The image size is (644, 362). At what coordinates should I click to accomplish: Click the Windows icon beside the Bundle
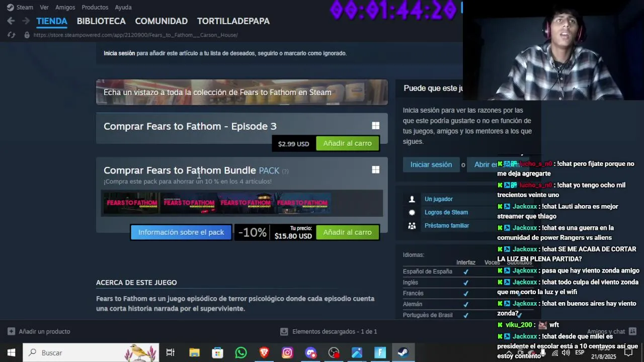point(375,170)
